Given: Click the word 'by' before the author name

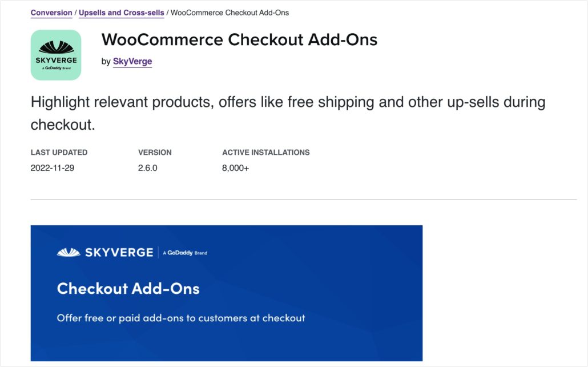Looking at the screenshot, I should click(x=106, y=61).
